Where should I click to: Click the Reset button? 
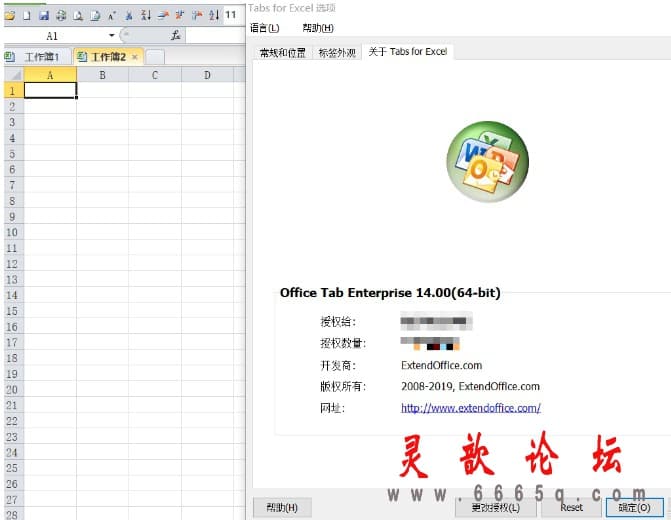click(x=572, y=508)
